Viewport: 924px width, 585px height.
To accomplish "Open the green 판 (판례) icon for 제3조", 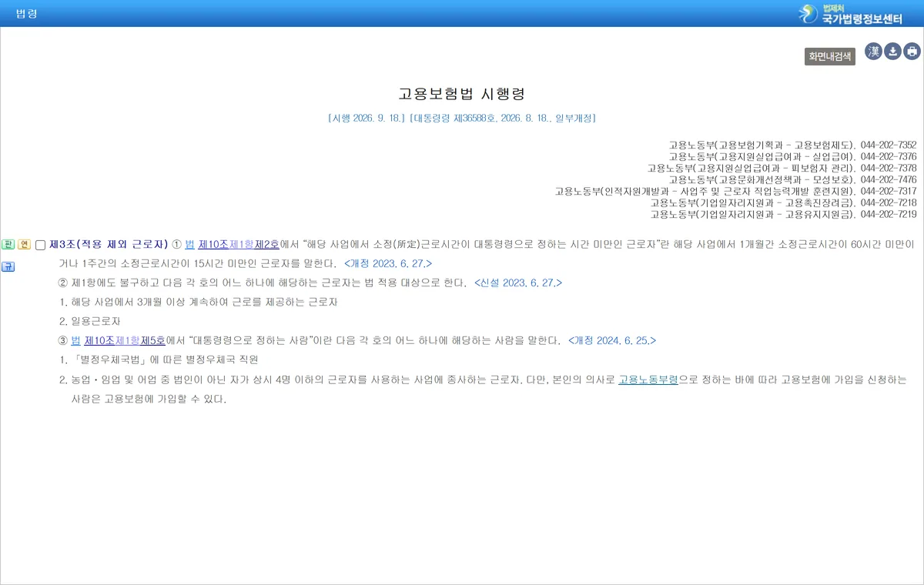I will 8,244.
